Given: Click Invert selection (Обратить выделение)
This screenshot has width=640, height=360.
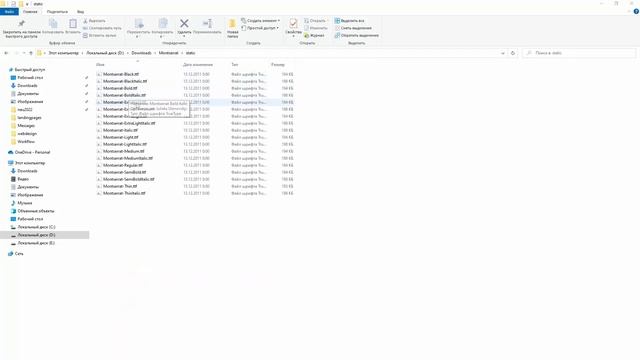Looking at the screenshot, I should [357, 36].
